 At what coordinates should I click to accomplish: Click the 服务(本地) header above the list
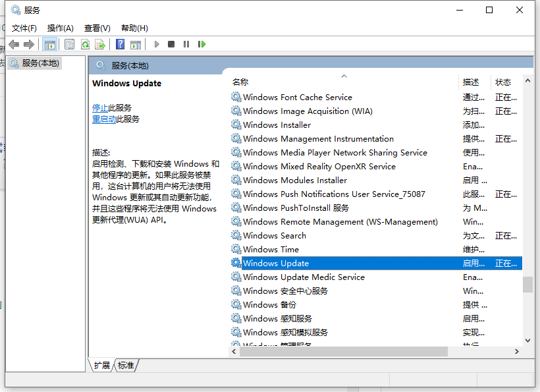(130, 65)
